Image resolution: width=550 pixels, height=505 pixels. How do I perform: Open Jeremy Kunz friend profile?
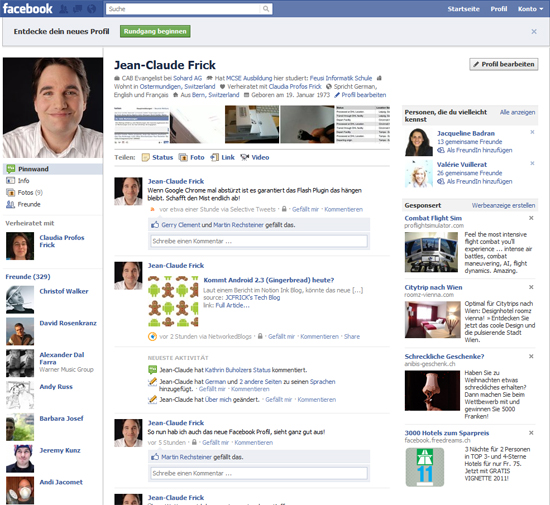click(x=60, y=450)
